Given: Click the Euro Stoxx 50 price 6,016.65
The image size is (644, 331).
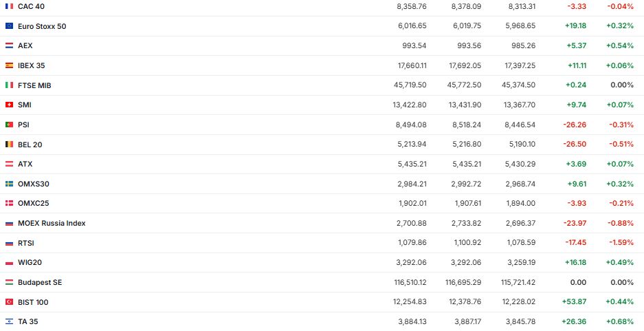Looking at the screenshot, I should 412,26.
